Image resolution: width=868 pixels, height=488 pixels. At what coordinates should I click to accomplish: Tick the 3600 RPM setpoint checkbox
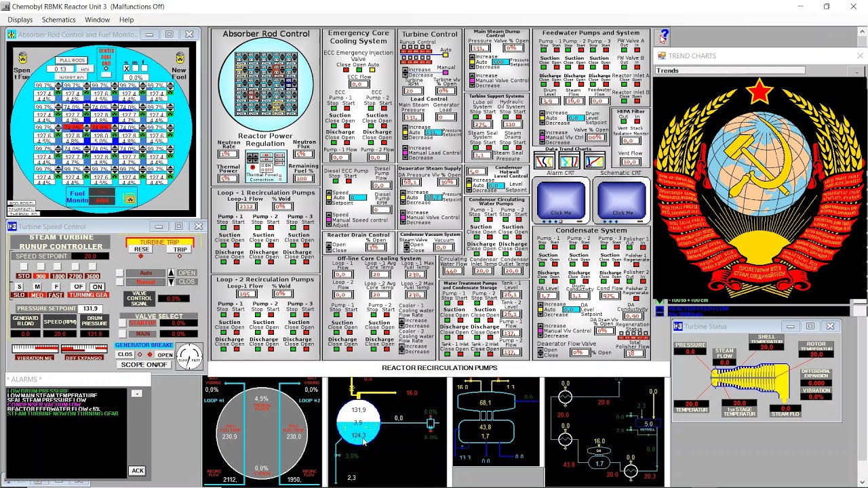pyautogui.click(x=92, y=266)
